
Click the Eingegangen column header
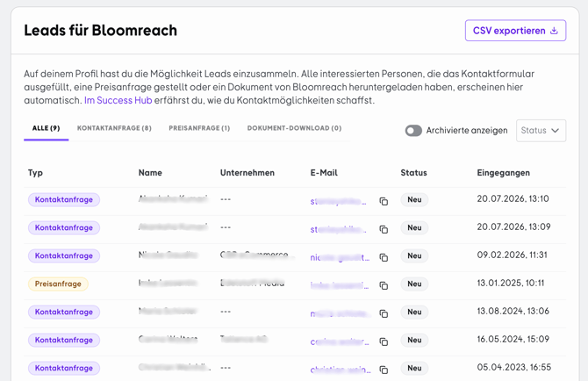503,173
